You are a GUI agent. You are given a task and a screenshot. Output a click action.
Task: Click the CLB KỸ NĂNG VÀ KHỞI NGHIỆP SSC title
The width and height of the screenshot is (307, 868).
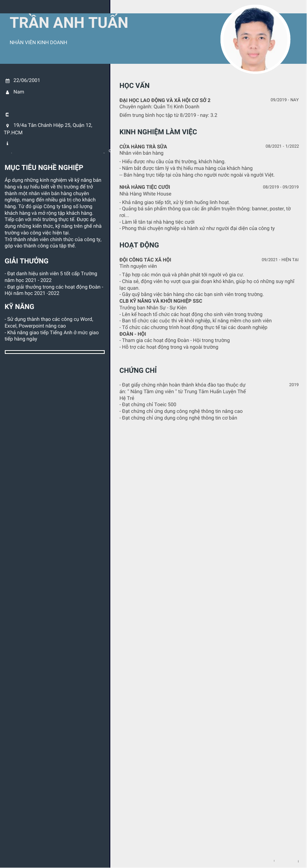pyautogui.click(x=161, y=301)
